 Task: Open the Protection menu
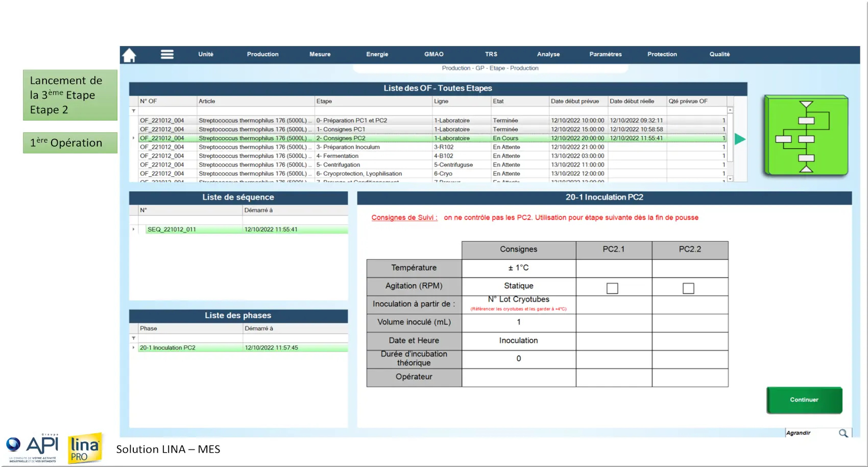click(662, 54)
